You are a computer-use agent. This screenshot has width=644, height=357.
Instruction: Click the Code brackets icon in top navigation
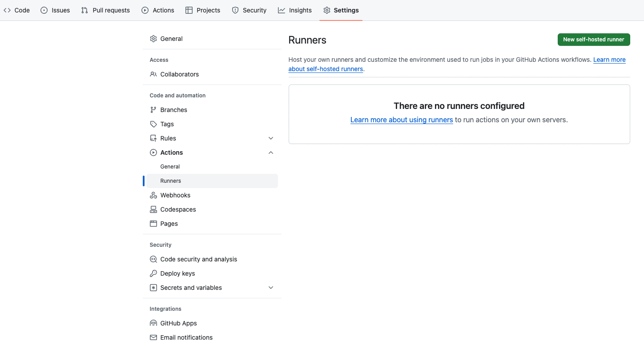pos(7,10)
